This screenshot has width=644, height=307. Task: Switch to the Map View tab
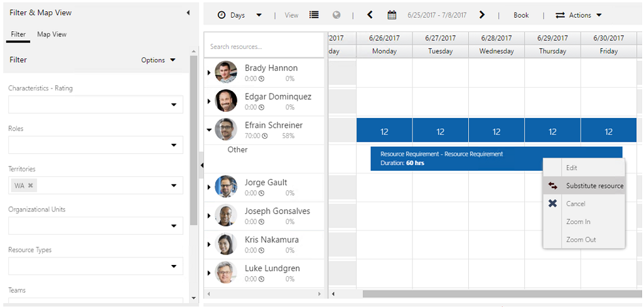51,35
